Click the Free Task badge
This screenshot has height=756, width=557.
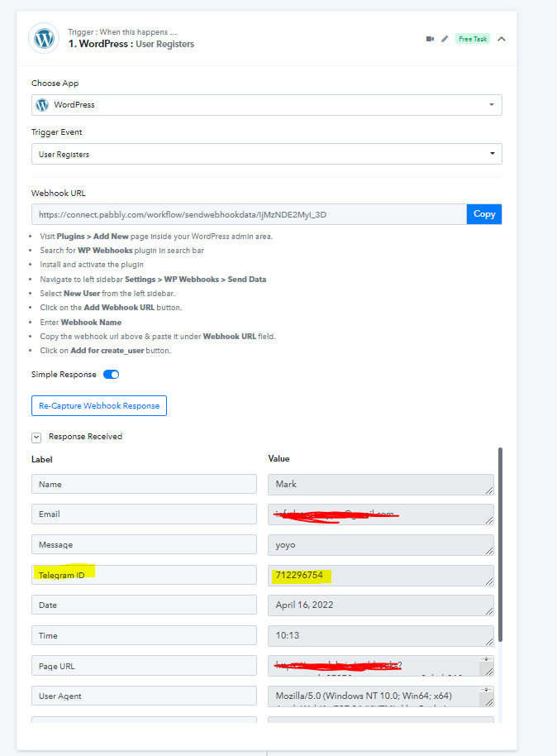pyautogui.click(x=473, y=39)
